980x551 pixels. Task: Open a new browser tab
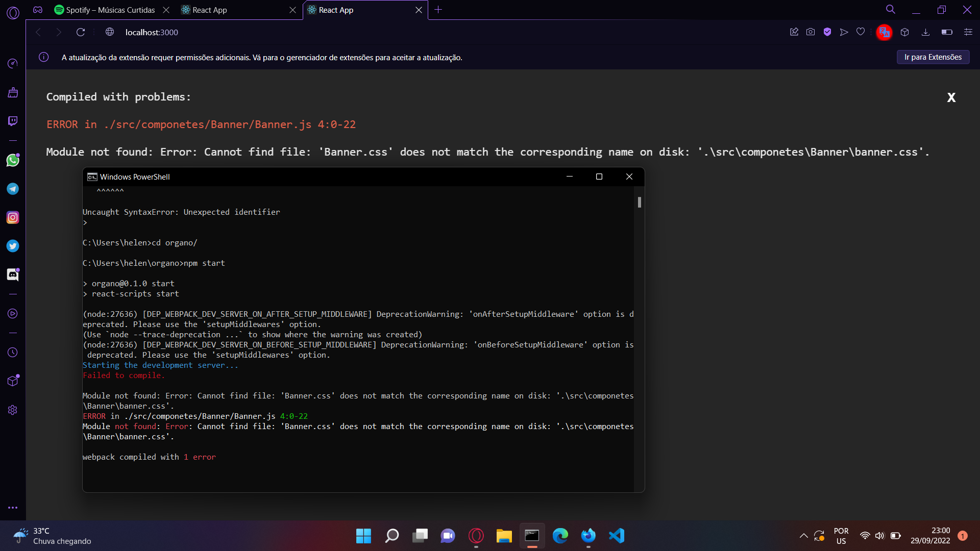pos(438,10)
